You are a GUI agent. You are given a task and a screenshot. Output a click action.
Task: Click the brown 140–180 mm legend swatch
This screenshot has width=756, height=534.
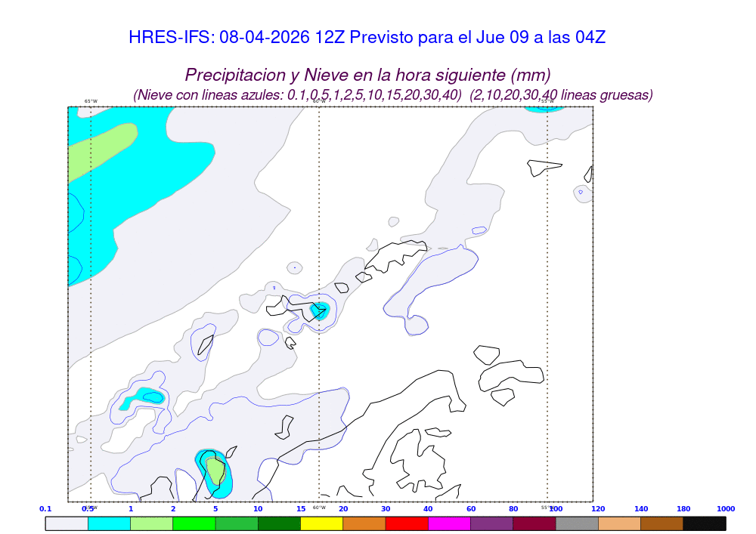(x=661, y=523)
